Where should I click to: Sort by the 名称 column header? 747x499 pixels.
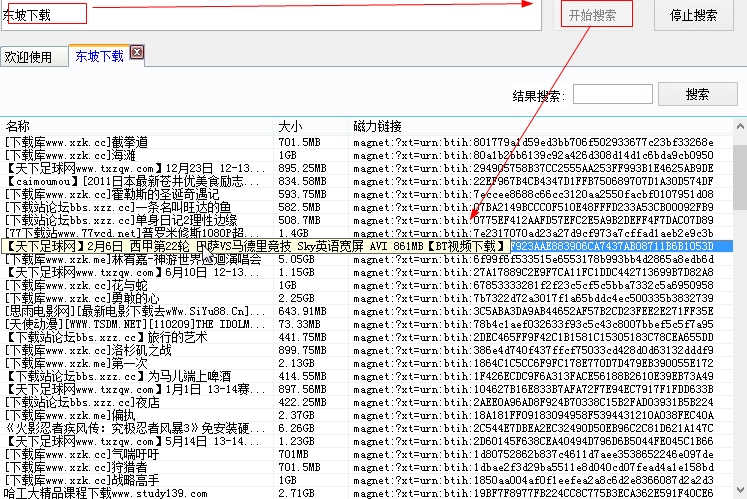tap(137, 126)
